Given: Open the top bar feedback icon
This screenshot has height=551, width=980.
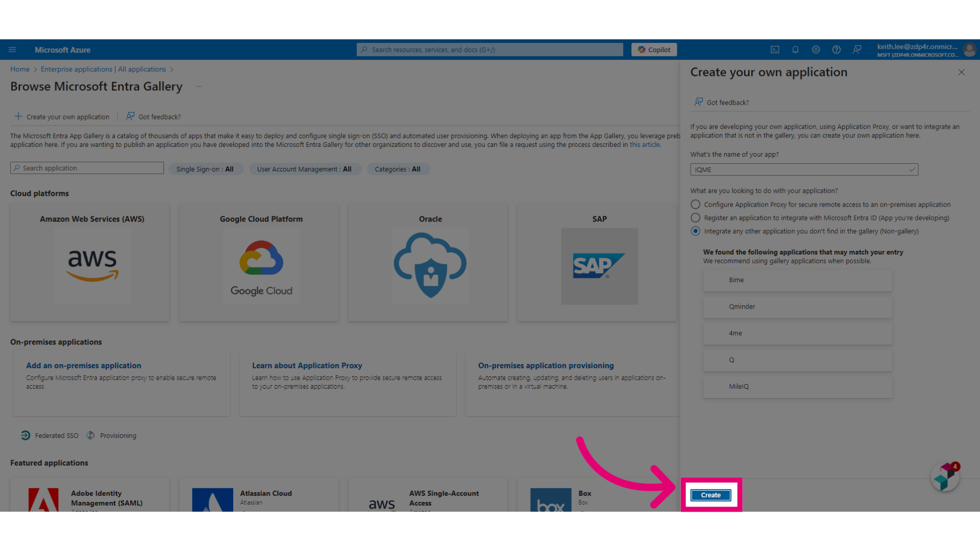Looking at the screenshot, I should pos(857,49).
